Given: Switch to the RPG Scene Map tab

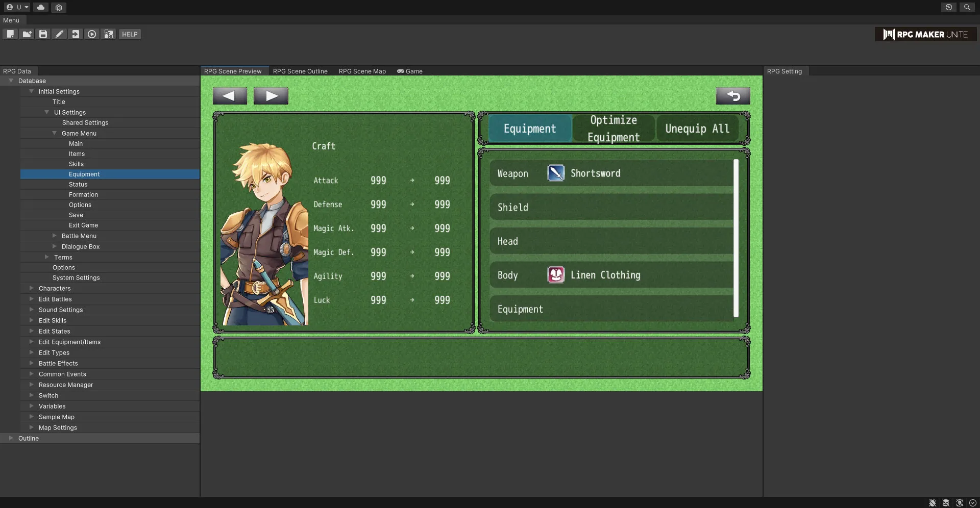Looking at the screenshot, I should click(362, 71).
